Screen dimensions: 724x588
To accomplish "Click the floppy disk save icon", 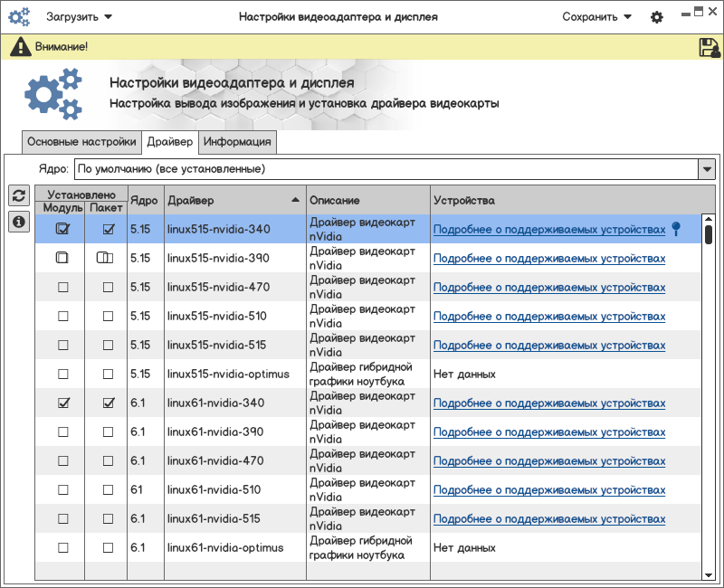I will pos(709,48).
